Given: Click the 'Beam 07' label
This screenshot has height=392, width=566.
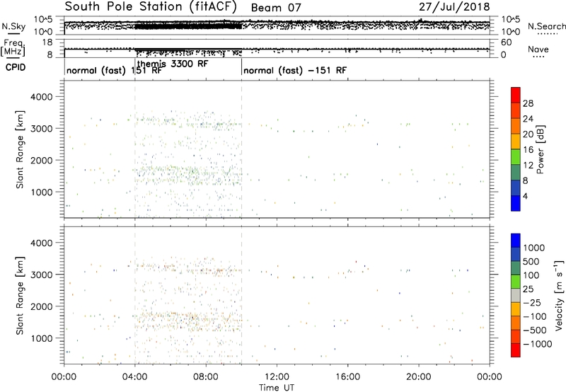Looking at the screenshot, I should pyautogui.click(x=276, y=8).
